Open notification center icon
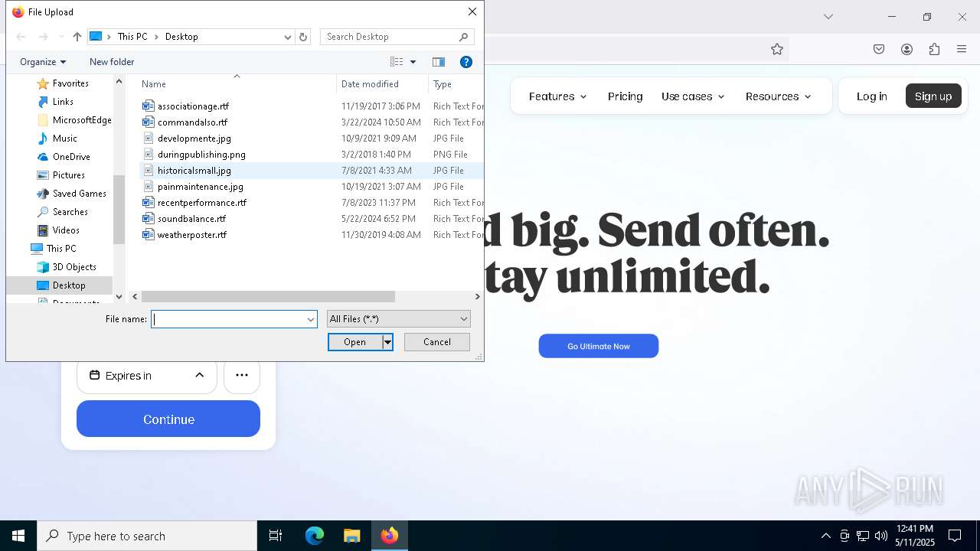Viewport: 980px width, 551px height. 955,536
